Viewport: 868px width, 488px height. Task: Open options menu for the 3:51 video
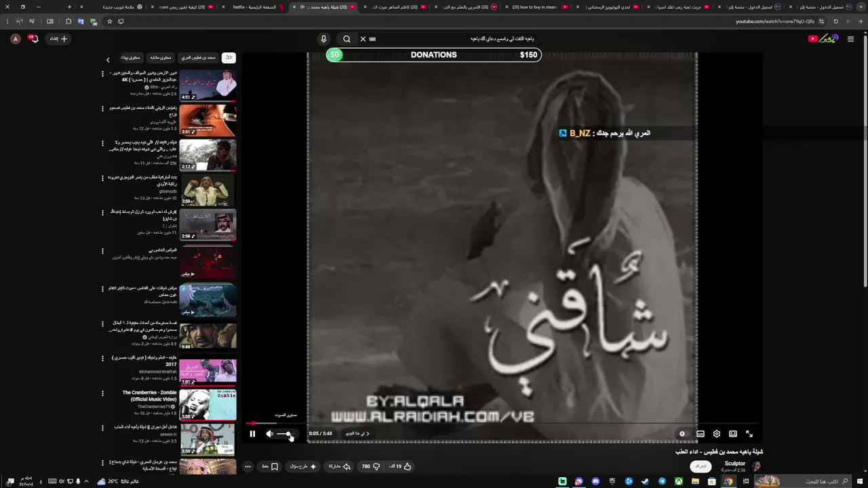102,108
